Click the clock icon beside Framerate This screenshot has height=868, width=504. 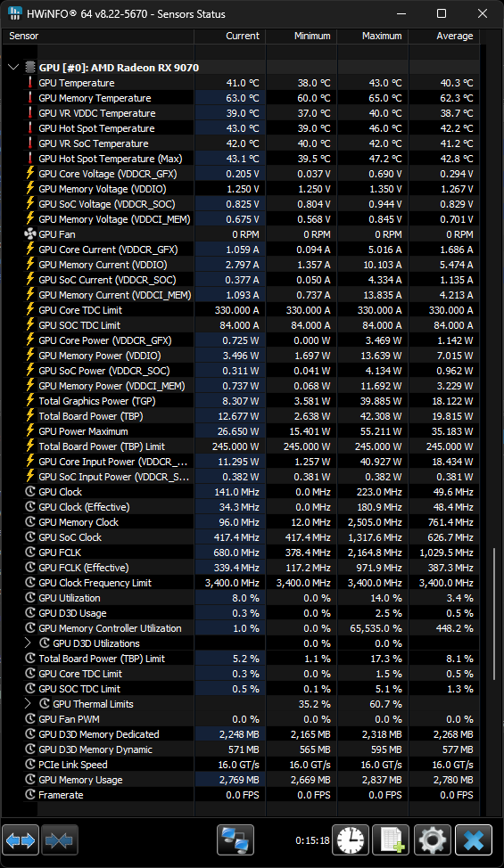30,794
